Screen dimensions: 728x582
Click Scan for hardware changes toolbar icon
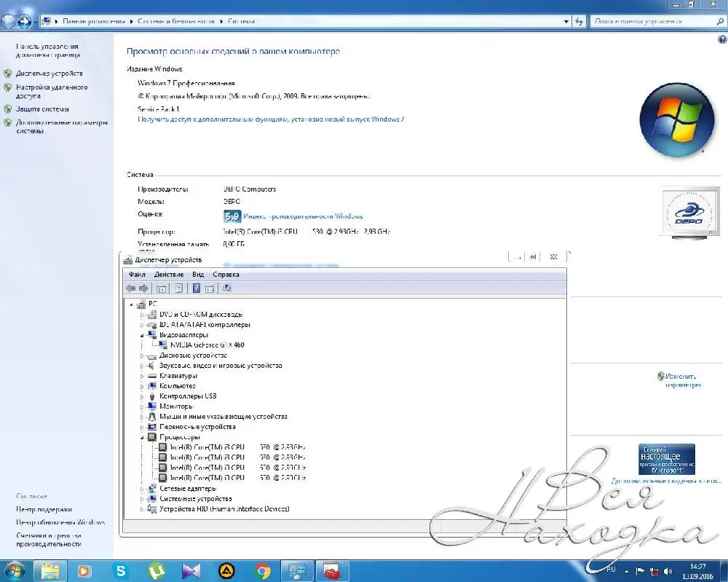pos(227,288)
